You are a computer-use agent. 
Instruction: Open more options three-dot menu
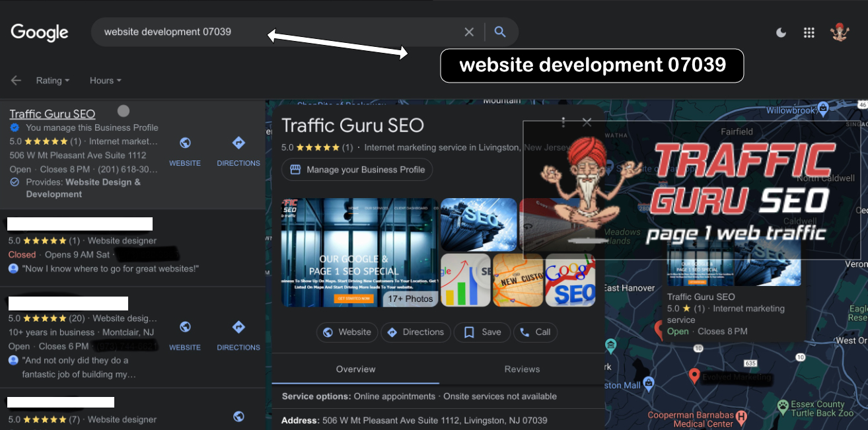[x=563, y=122]
